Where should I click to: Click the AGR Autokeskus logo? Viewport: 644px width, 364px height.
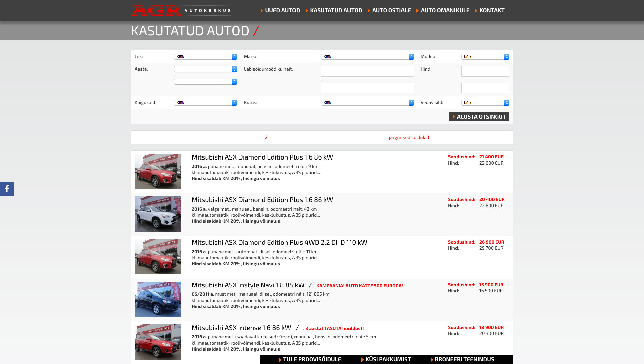point(181,10)
